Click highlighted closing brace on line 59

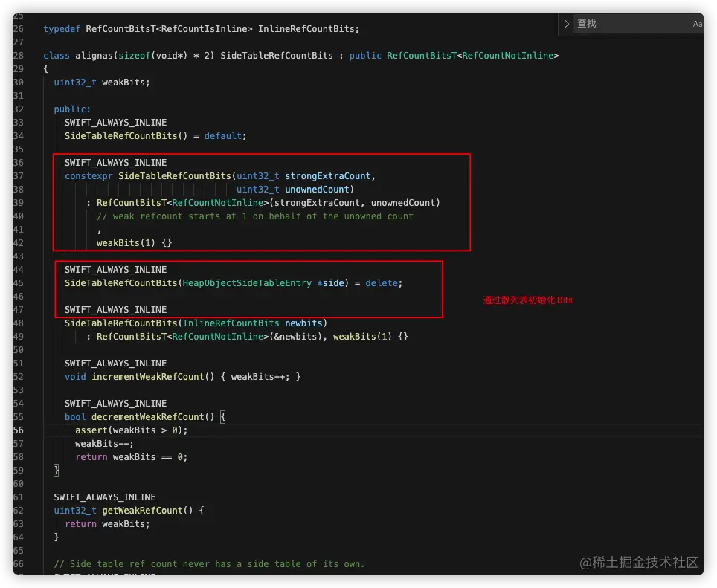point(57,470)
